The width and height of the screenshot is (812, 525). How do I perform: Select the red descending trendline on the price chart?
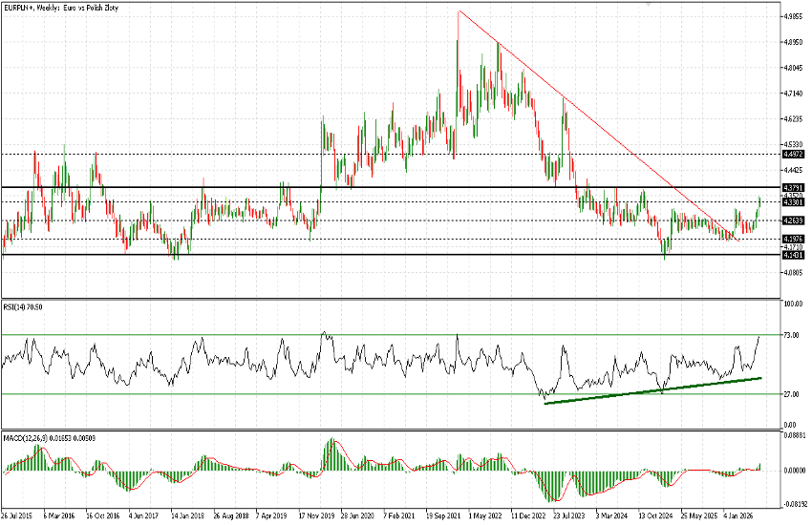(599, 126)
